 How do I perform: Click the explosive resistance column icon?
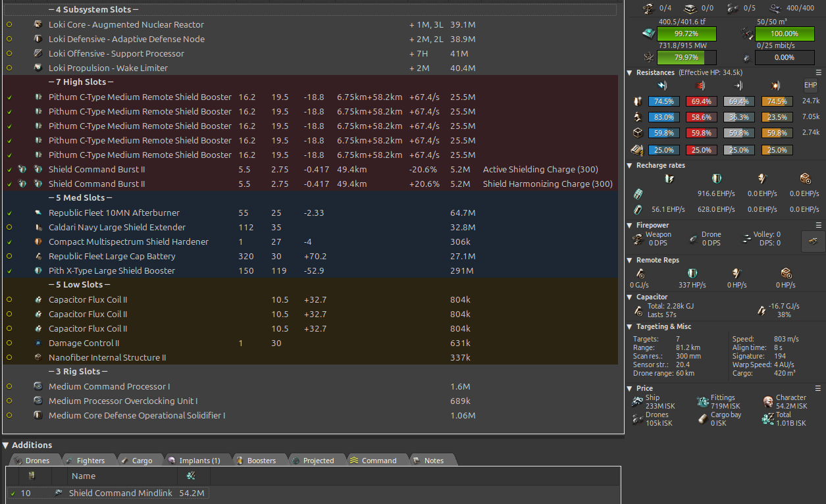776,86
